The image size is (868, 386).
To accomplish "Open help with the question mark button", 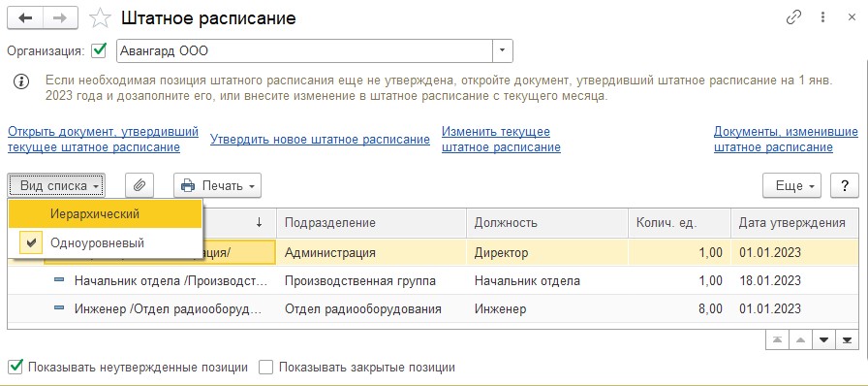I will click(845, 186).
